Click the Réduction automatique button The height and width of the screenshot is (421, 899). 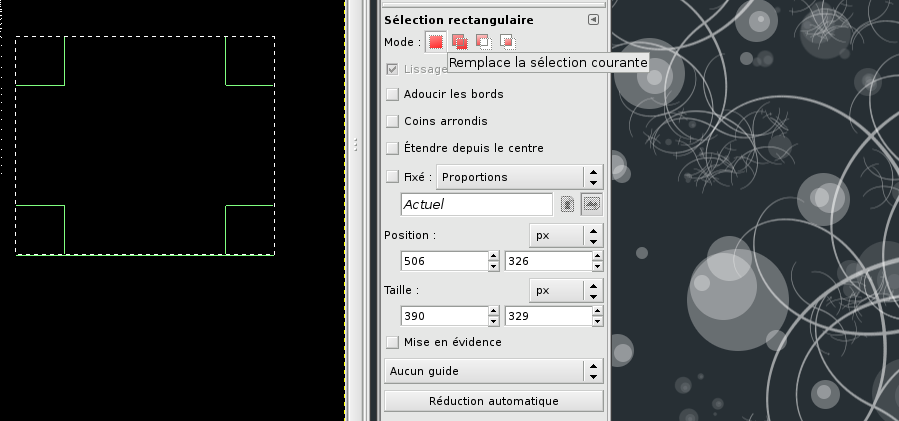tap(493, 401)
